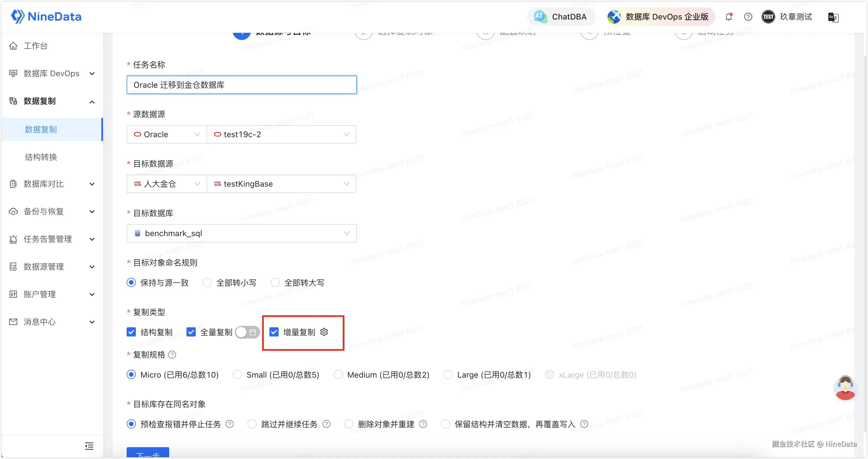Open 结构转换 in the sidebar
This screenshot has height=459, width=868.
tap(41, 157)
